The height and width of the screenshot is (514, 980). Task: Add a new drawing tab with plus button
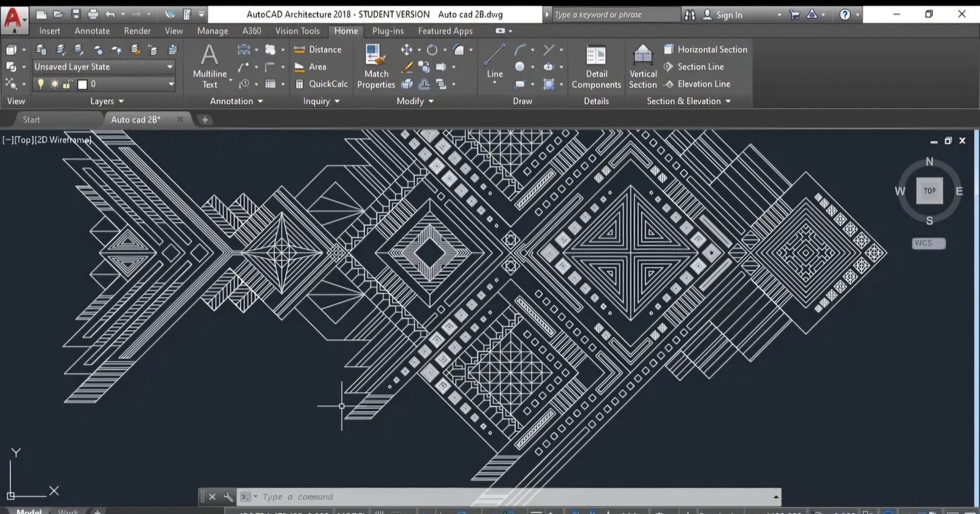point(205,119)
